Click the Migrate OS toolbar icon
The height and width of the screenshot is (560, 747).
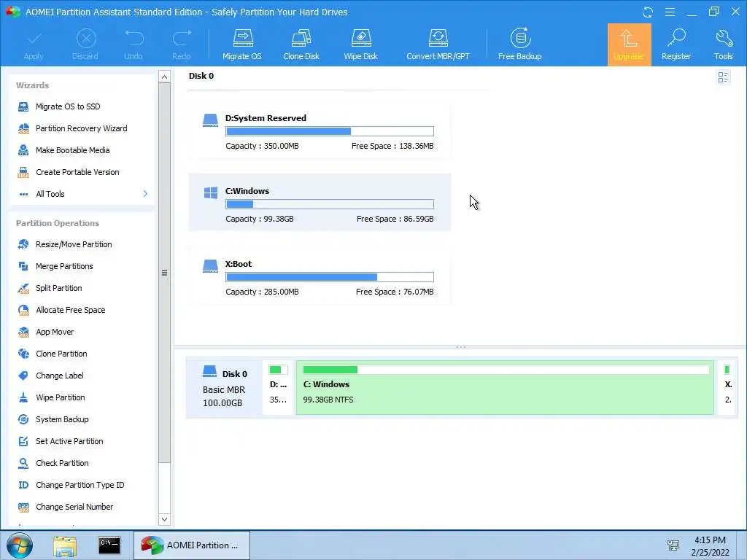point(242,44)
